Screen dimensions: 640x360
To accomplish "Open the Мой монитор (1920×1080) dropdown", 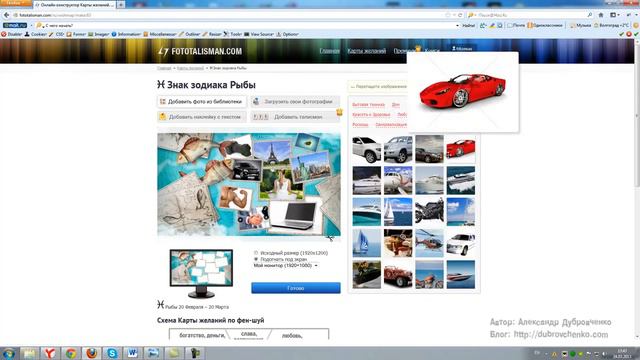I will (286, 265).
